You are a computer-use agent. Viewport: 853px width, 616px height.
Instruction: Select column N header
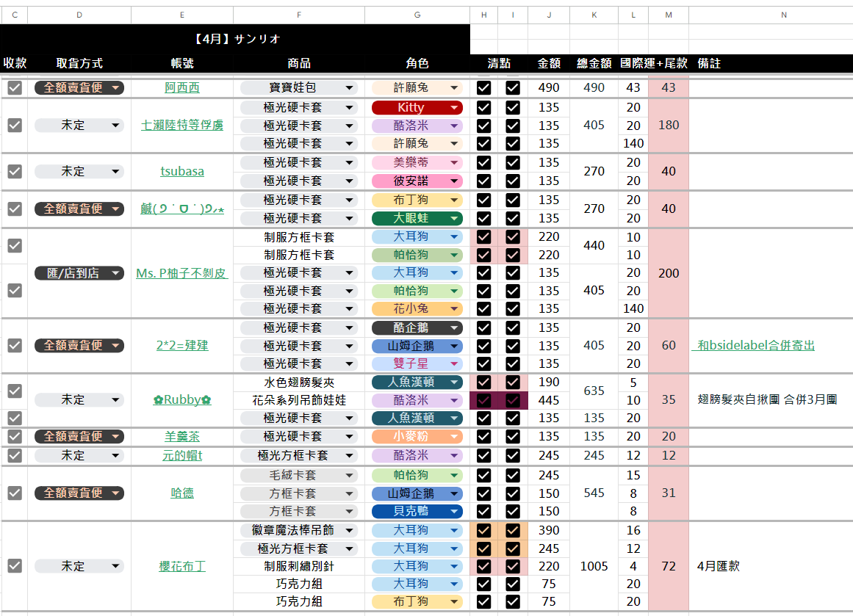pyautogui.click(x=783, y=15)
